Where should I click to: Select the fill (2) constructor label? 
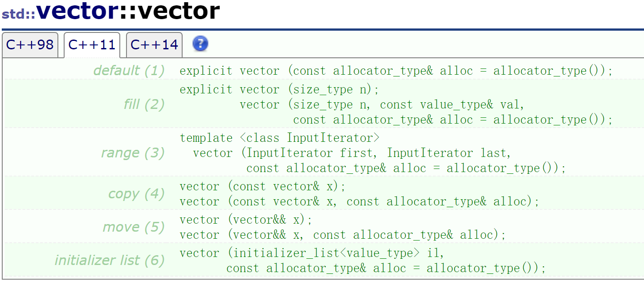pyautogui.click(x=144, y=104)
